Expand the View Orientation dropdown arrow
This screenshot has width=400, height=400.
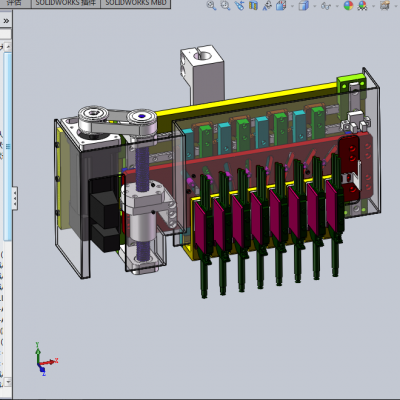292,6
